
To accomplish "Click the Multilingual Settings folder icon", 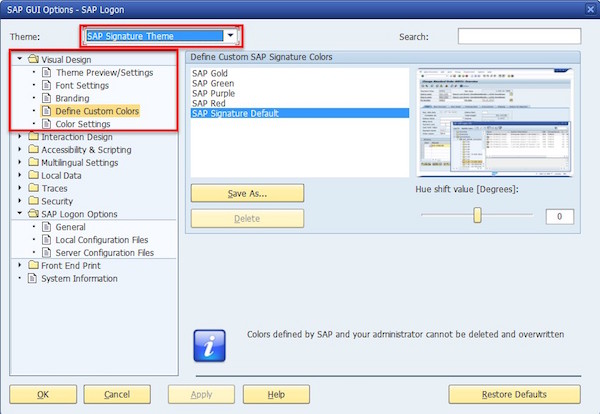I will (33, 162).
